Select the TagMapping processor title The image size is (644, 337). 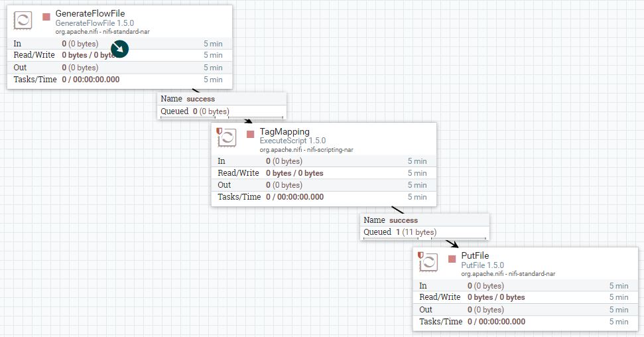coord(285,131)
